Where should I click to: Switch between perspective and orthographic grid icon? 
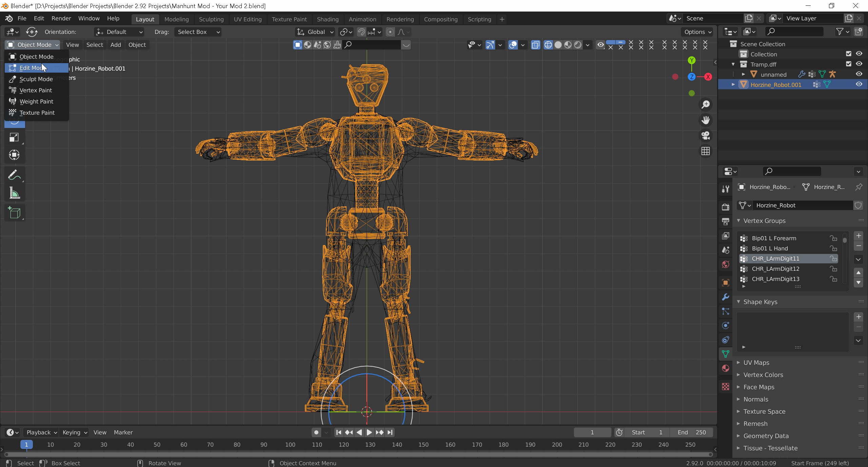click(706, 151)
